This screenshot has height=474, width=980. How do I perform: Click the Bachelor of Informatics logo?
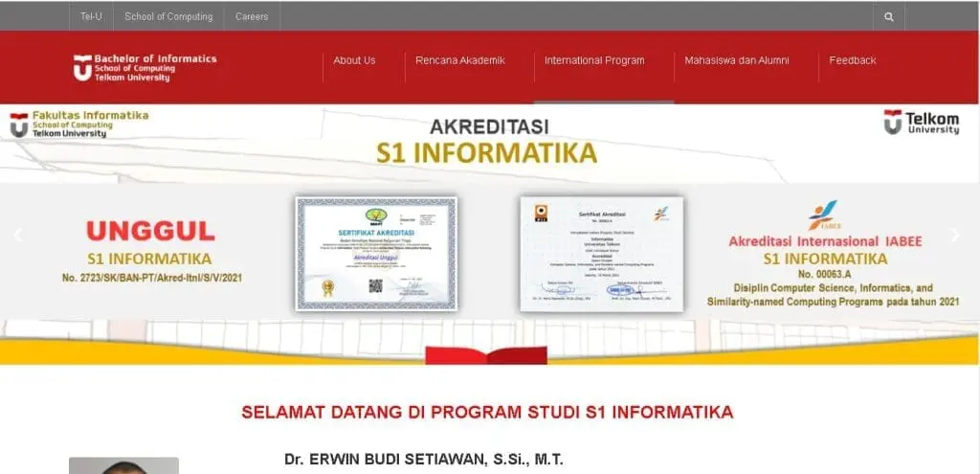tap(145, 68)
